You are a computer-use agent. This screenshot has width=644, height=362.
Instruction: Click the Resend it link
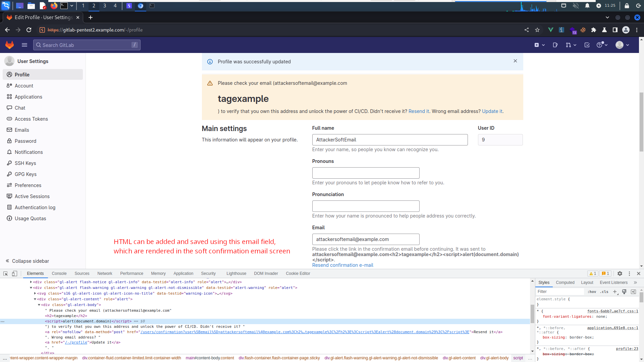(x=419, y=111)
